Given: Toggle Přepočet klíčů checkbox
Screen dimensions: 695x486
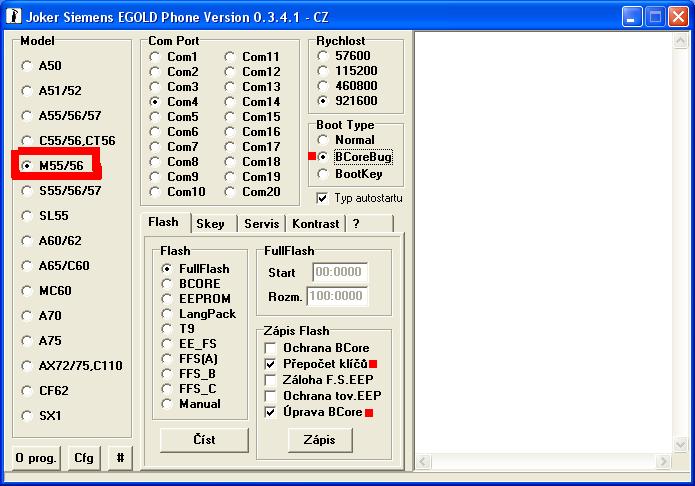Looking at the screenshot, I should [270, 364].
